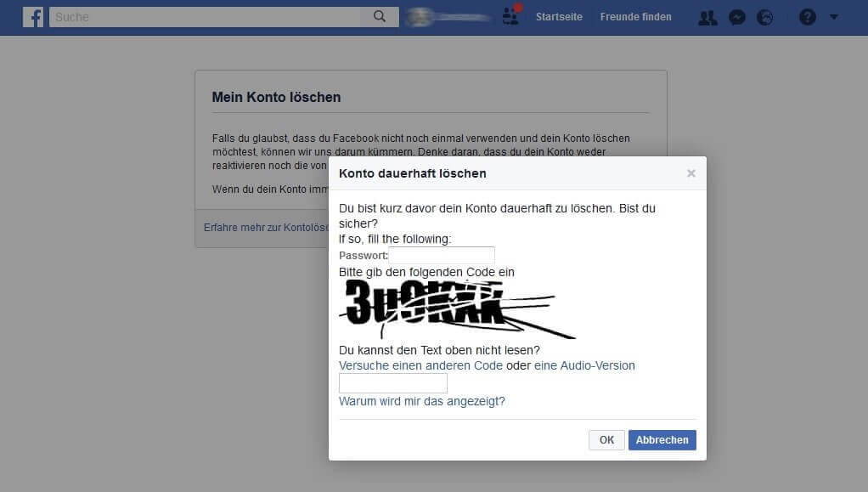Open Freunde finden
Screen dimensions: 868x492
pyautogui.click(x=635, y=17)
